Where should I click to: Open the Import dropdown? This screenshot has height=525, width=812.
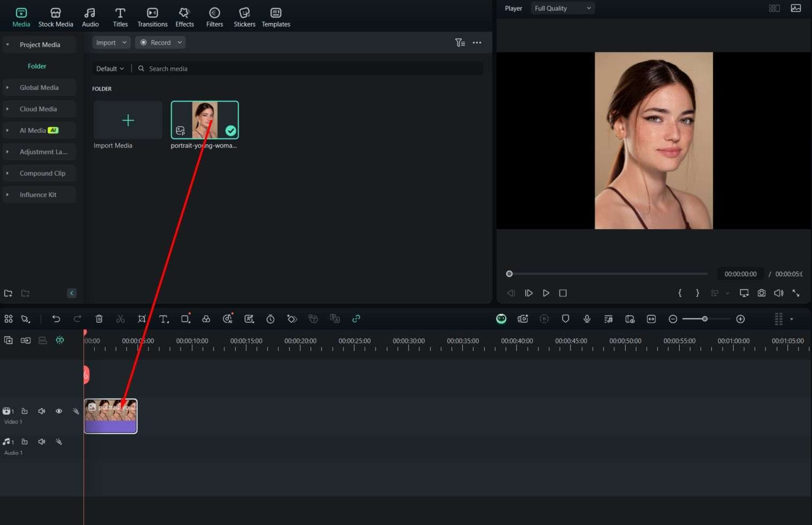pos(111,42)
